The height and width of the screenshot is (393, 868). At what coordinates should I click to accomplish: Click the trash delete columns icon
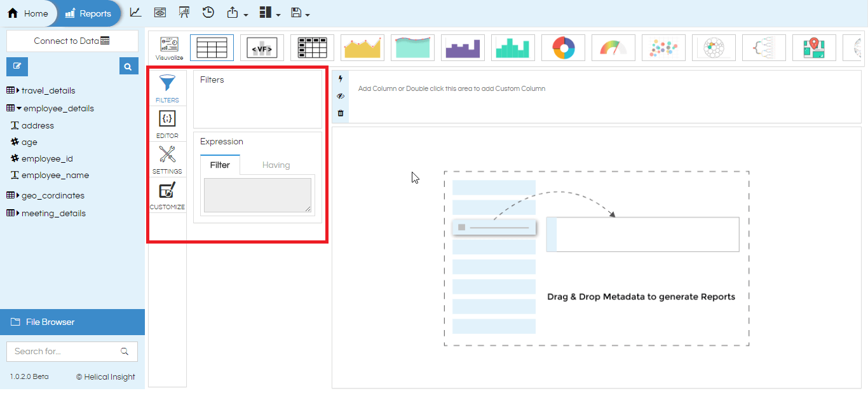coord(341,113)
